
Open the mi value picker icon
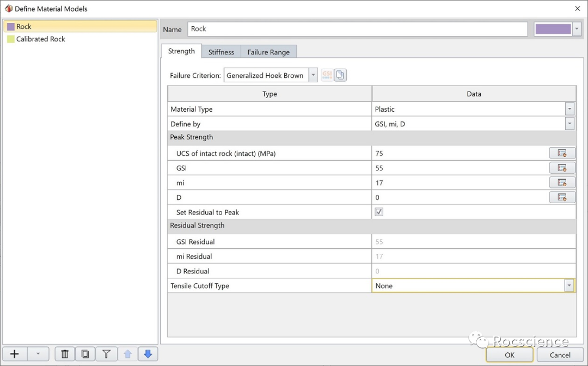pyautogui.click(x=562, y=183)
